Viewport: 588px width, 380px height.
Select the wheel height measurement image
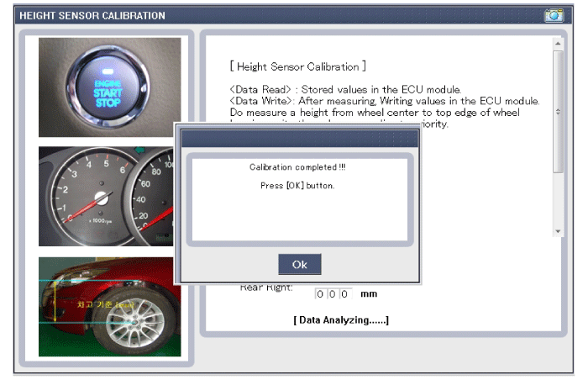[109, 306]
